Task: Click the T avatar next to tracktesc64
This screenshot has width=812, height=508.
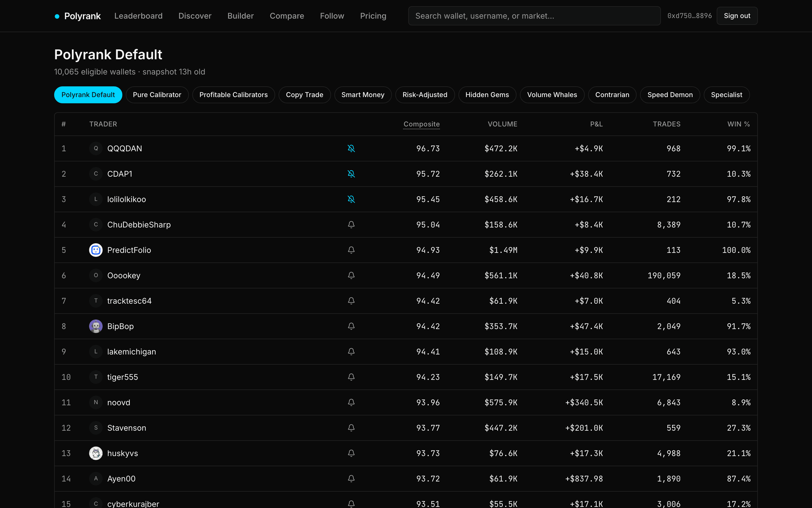Action: point(96,301)
